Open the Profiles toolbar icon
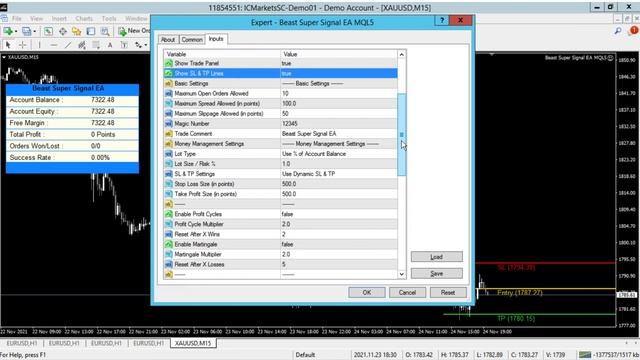This screenshot has width=640, height=360. [26, 31]
